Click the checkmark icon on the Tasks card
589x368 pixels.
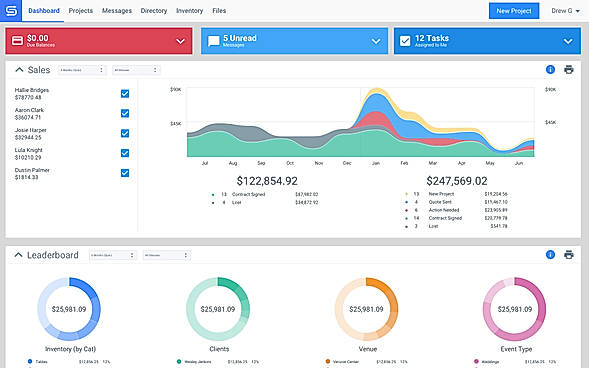coord(405,41)
